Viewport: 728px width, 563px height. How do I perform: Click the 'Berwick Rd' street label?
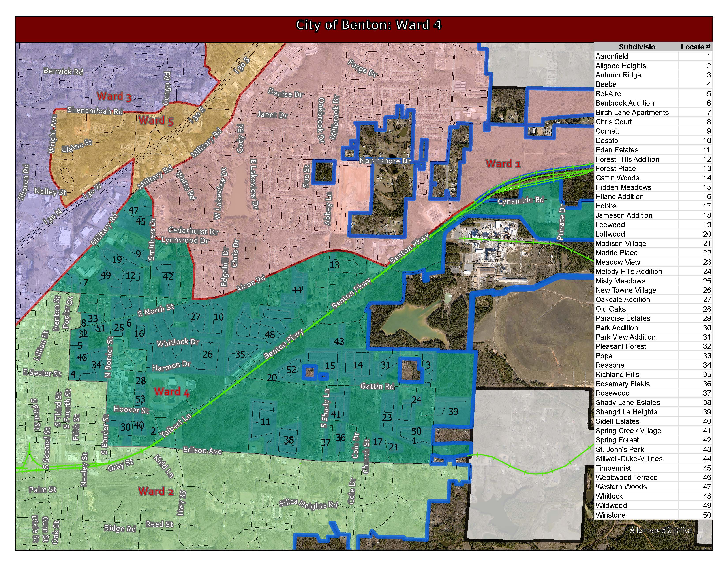coord(63,71)
